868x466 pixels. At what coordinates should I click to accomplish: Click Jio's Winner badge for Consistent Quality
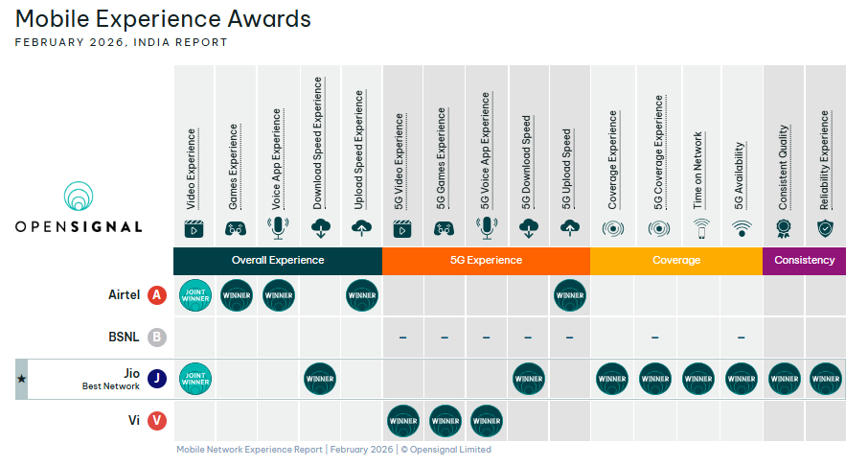point(785,379)
